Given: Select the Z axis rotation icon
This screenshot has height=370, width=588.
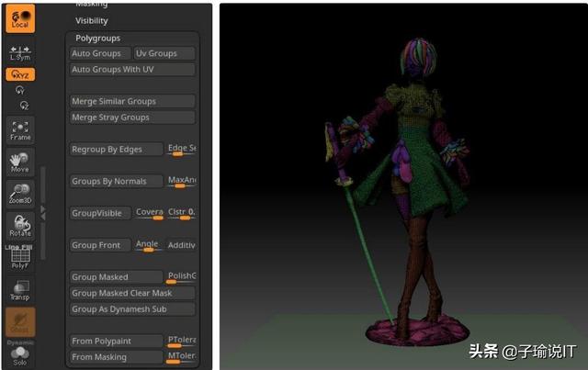Looking at the screenshot, I should click(25, 106).
